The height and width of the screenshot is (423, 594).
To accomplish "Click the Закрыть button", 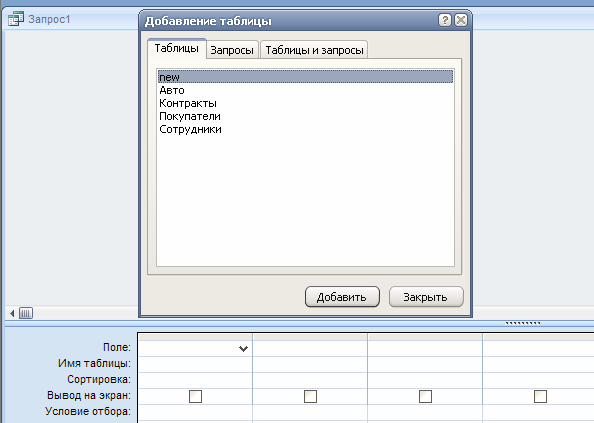I will (426, 297).
